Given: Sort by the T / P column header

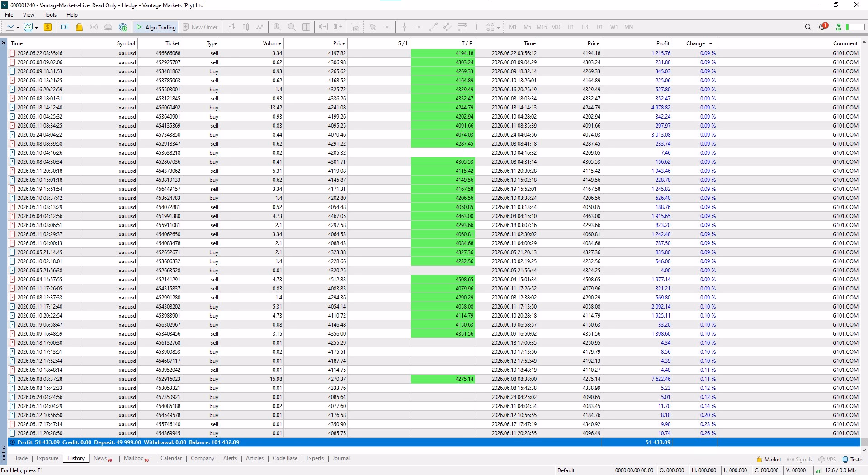Looking at the screenshot, I should tap(443, 43).
